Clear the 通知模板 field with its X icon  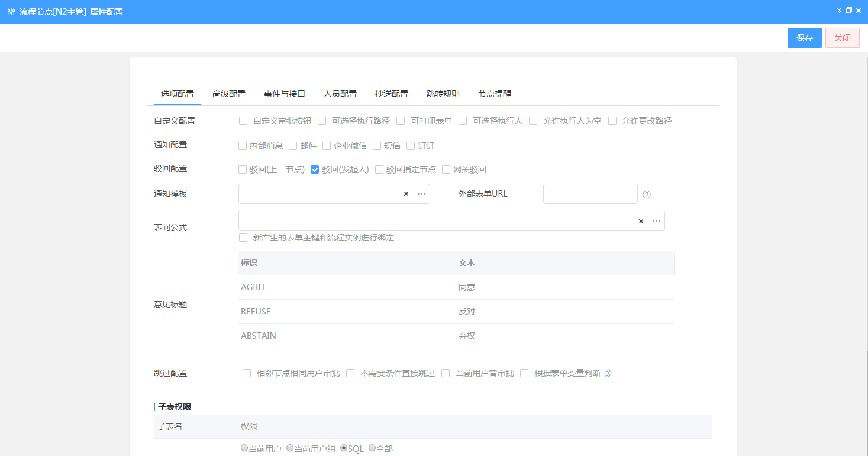pyautogui.click(x=406, y=194)
